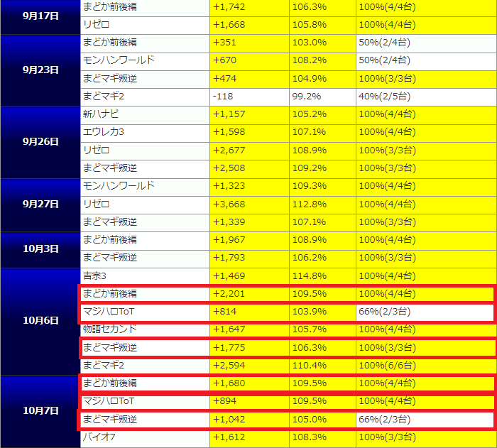Select the 9月23日 date cell
The width and height of the screenshot is (497, 448).
point(40,70)
